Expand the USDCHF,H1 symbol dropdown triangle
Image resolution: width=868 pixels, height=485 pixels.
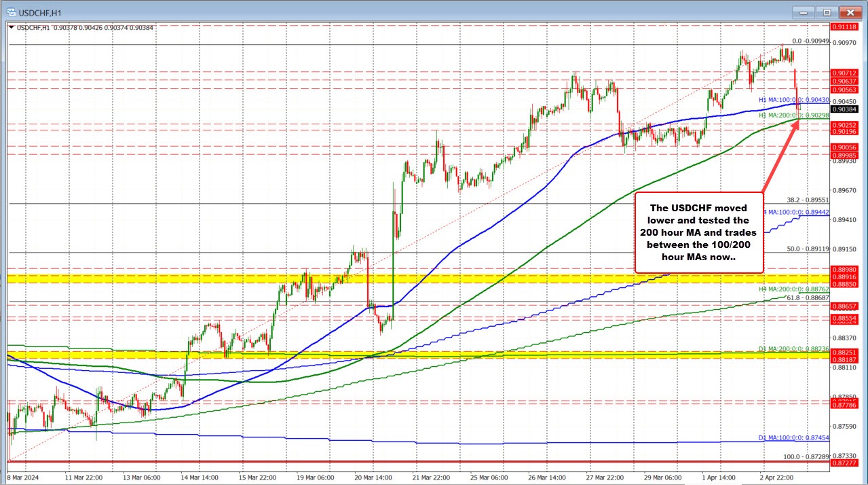(x=10, y=27)
